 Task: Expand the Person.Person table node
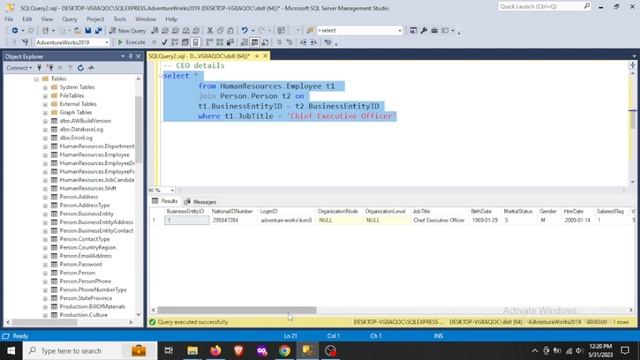click(45, 273)
